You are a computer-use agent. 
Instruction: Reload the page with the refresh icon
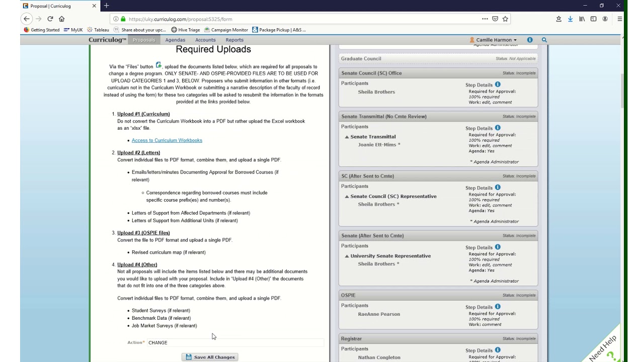click(50, 19)
